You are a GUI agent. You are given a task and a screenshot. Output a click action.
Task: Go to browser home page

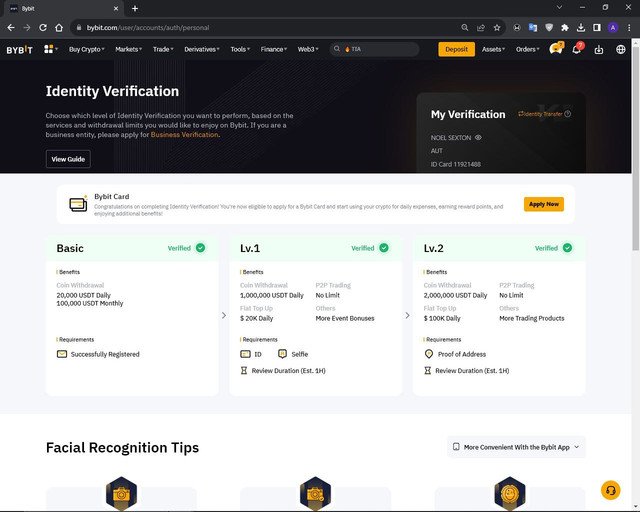pos(59,27)
